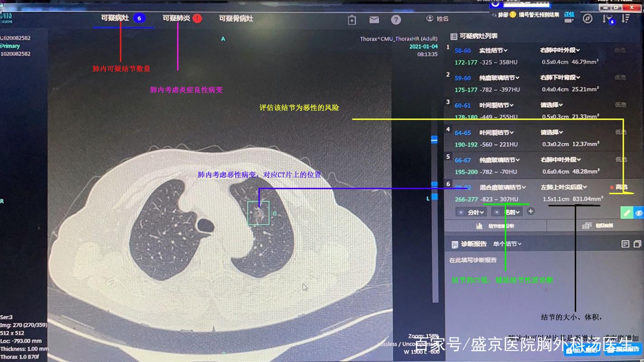Remove the 分叶 tag via its x
This screenshot has width=644, height=362.
[x=461, y=212]
